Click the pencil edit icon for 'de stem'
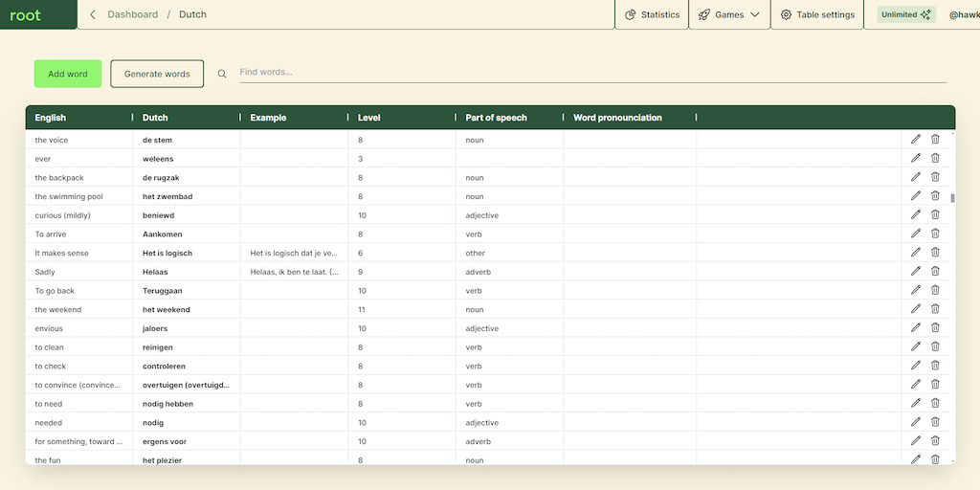980x490 pixels. coord(916,140)
